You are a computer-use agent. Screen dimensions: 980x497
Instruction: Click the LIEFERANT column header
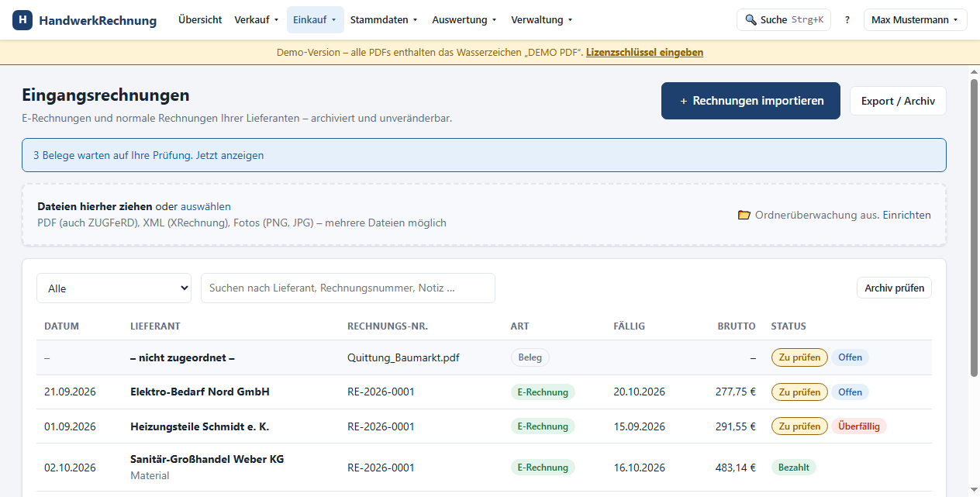tap(155, 326)
